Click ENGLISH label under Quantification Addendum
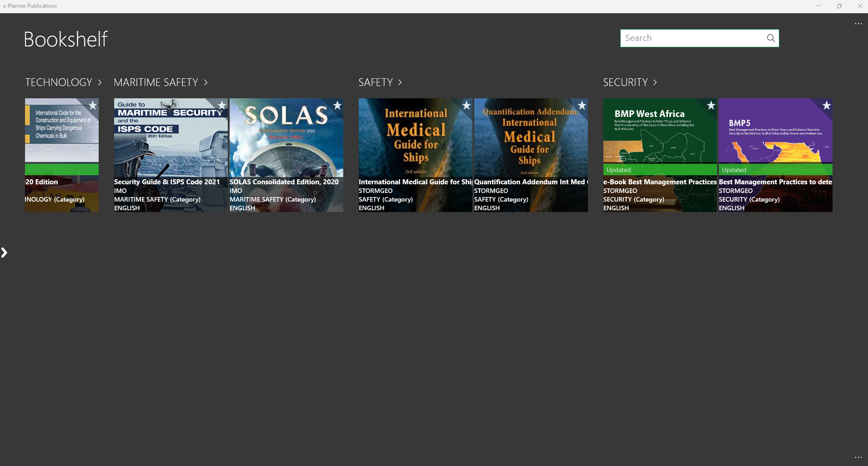Viewport: 868px width, 466px height. pos(487,208)
